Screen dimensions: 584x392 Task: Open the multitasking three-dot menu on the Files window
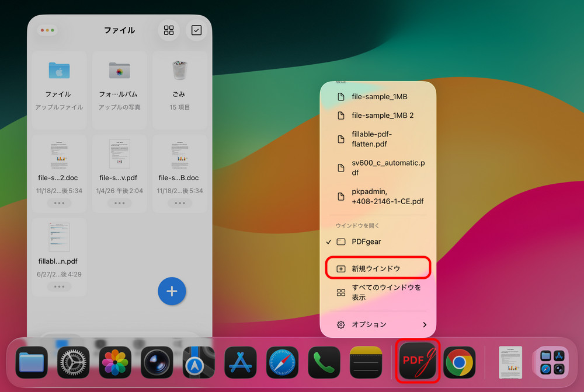pos(47,30)
